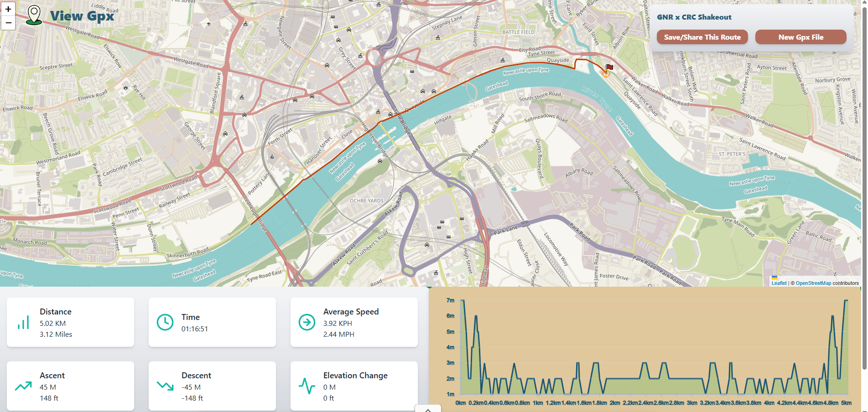Click the Distance bar chart icon

(23, 323)
